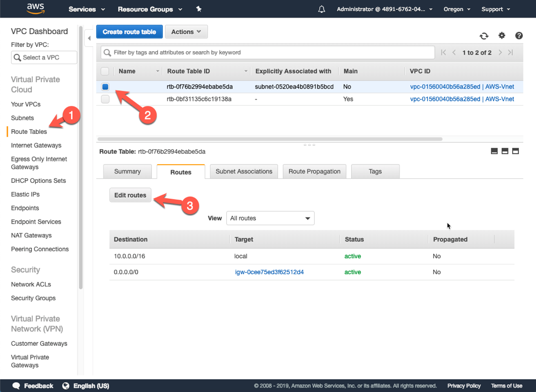Go to next page of results

click(x=500, y=52)
